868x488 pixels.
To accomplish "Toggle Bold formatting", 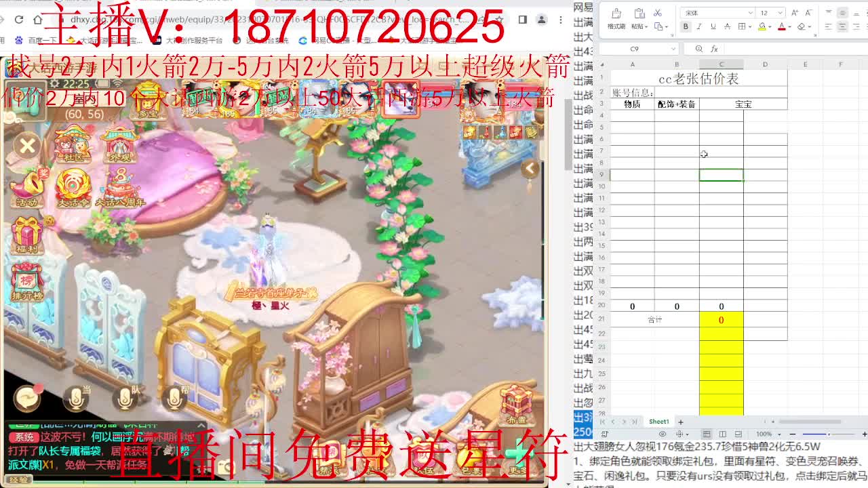I will pos(686,26).
